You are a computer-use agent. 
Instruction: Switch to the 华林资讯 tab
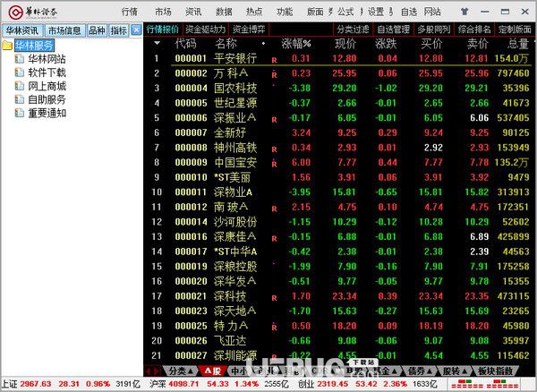coord(22,30)
